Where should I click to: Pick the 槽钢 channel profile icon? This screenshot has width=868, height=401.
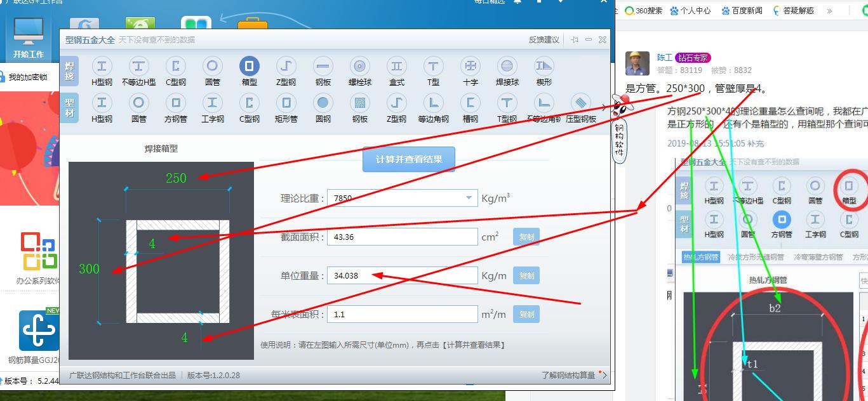470,103
